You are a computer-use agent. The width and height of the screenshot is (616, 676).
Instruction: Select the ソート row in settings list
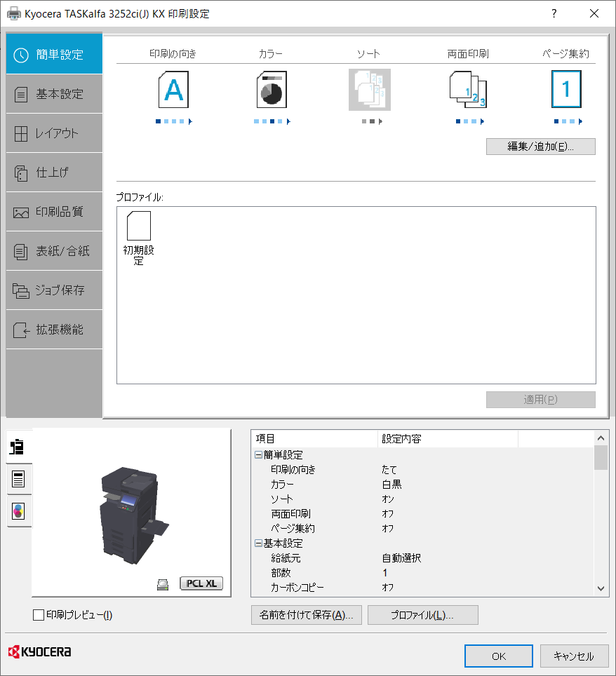423,499
